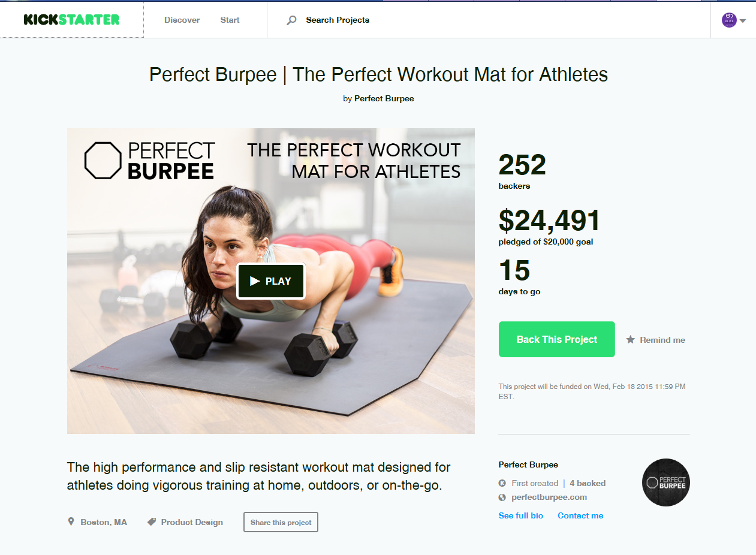Open the 4 backed link

tap(588, 483)
